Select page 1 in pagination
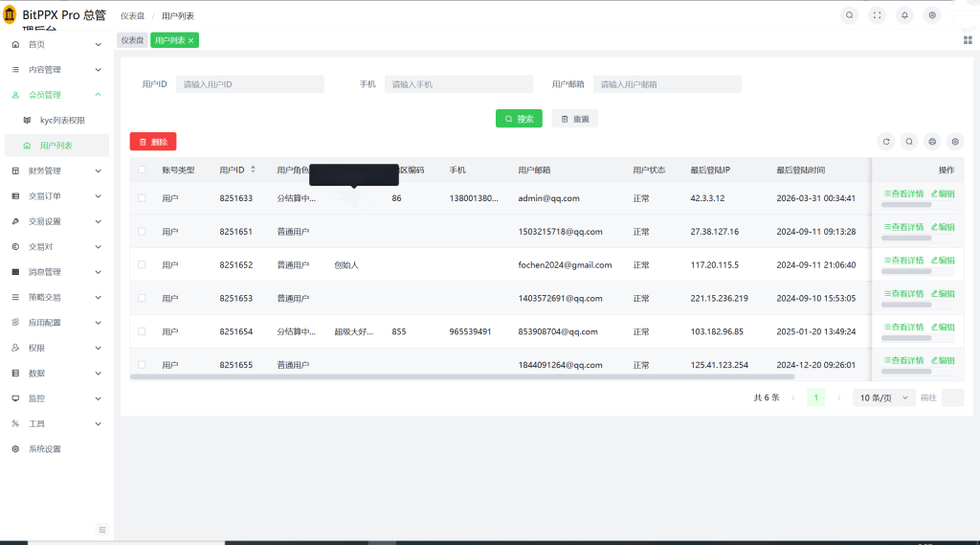980x545 pixels. 815,397
